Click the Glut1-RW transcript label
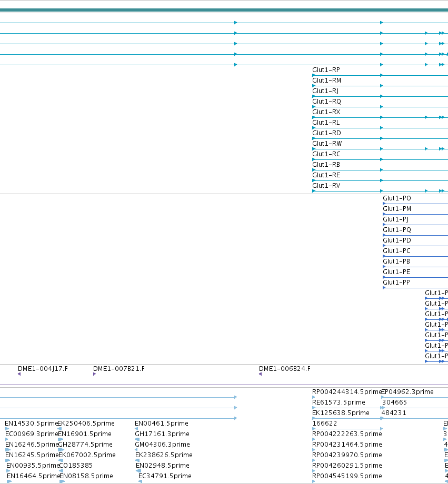The image size is (448, 484). pyautogui.click(x=327, y=144)
